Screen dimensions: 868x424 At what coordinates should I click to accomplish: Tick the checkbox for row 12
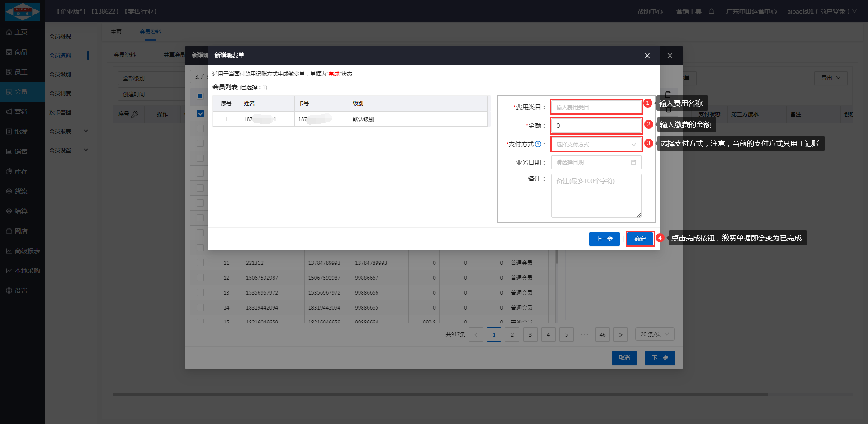click(x=200, y=278)
